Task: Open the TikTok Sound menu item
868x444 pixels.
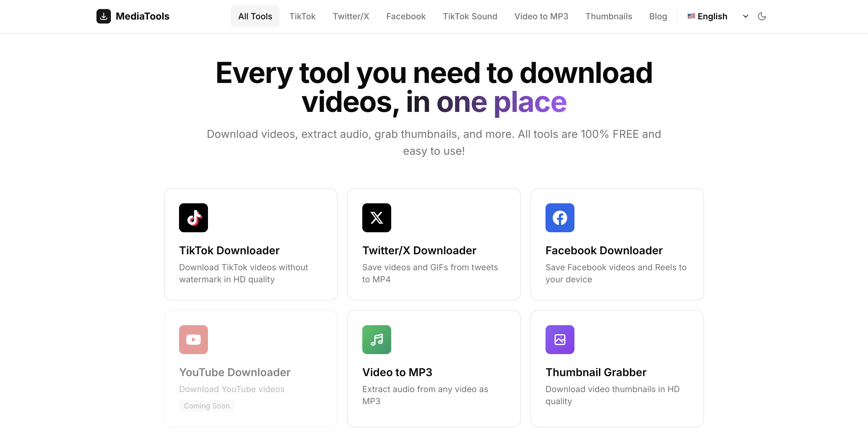Action: (x=470, y=16)
